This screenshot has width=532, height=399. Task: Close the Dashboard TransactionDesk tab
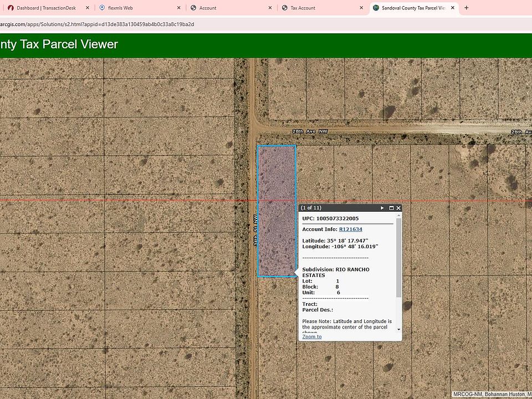88,8
